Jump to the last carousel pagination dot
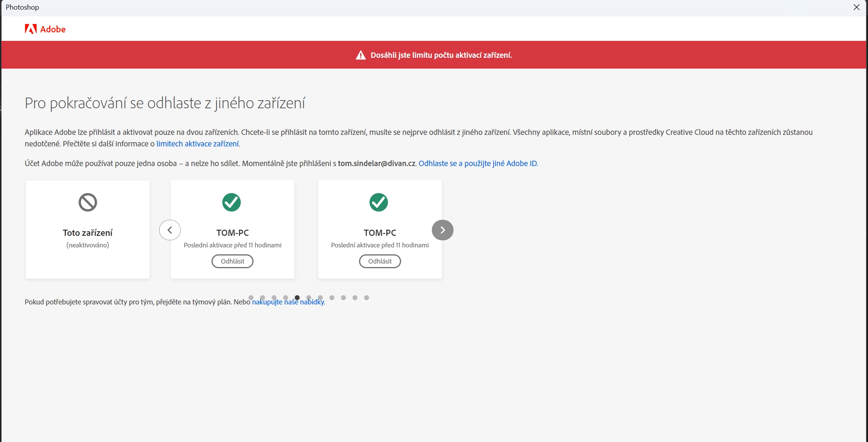 tap(366, 297)
